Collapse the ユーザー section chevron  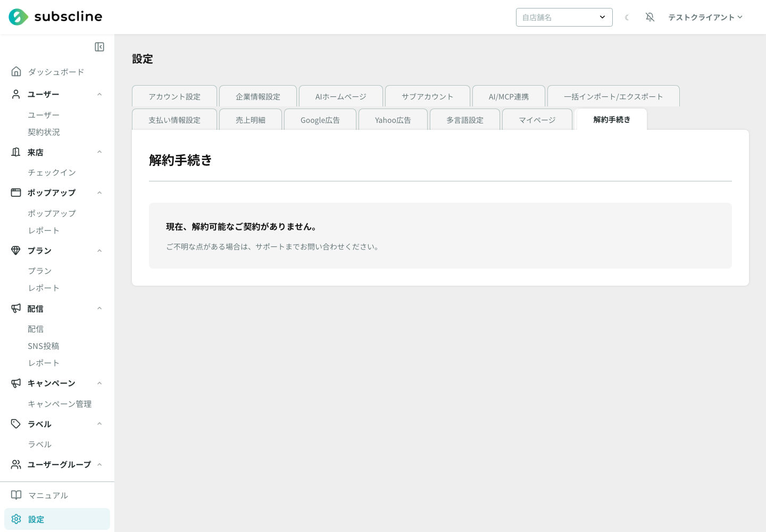click(99, 94)
